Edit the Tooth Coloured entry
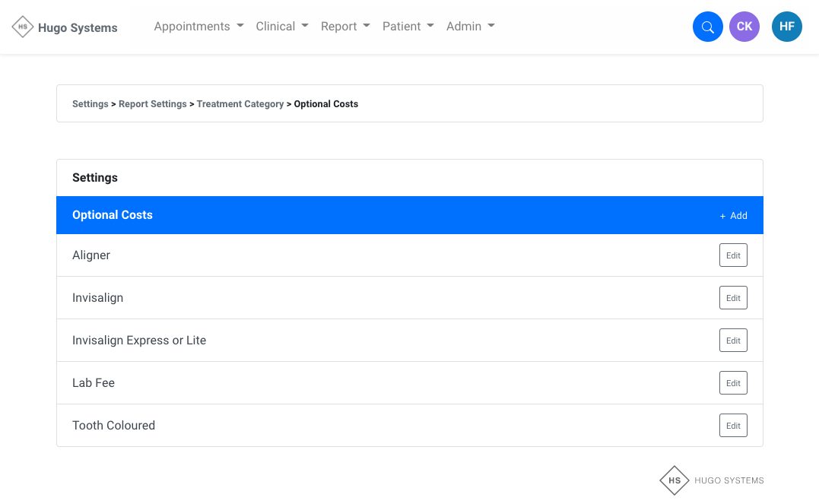The height and width of the screenshot is (504, 819). (x=733, y=426)
